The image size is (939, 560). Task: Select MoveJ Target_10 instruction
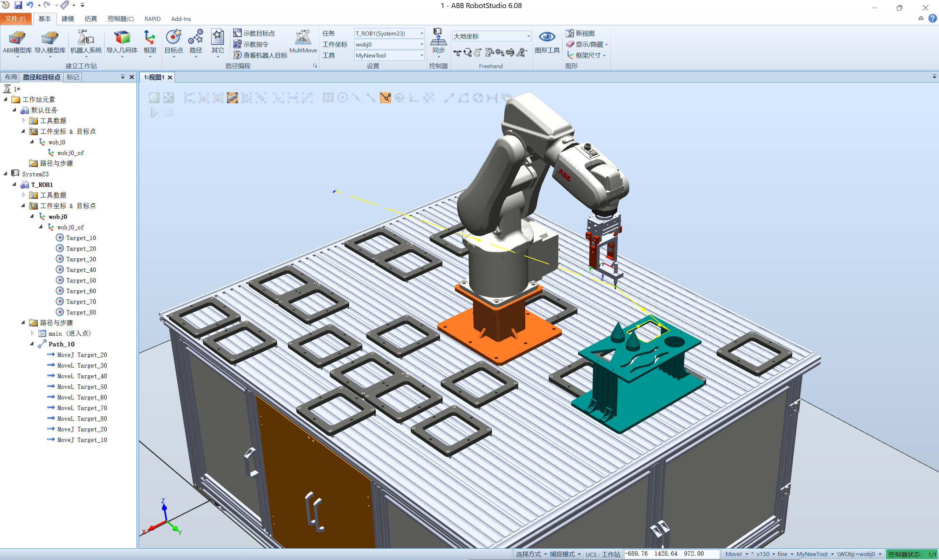pos(82,440)
